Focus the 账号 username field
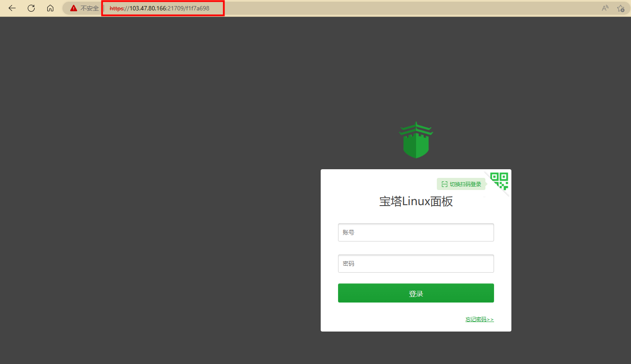Screen dimensions: 631x364 (x=416, y=232)
